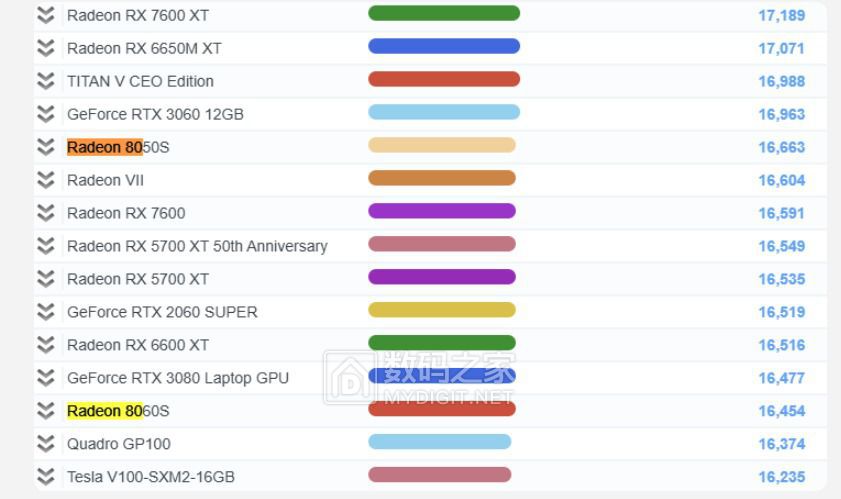The height and width of the screenshot is (499, 841).
Task: Expand the 5700 XT 50th Anniversary chevron
Action: (46, 246)
